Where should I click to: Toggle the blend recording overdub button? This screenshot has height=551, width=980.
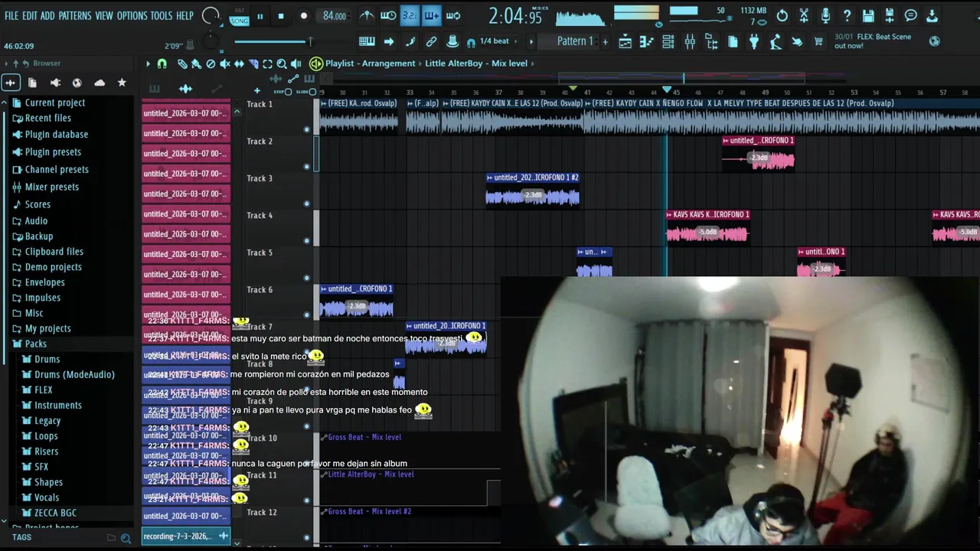431,15
